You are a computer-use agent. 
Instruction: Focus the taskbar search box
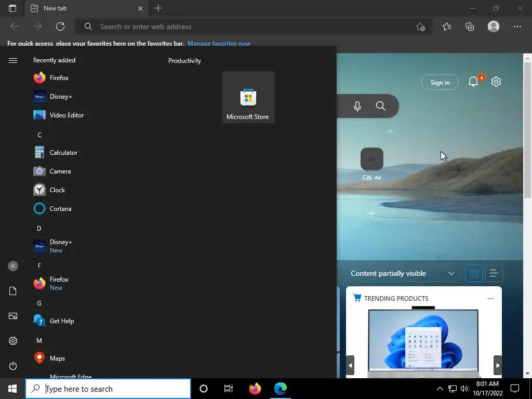[x=108, y=389]
